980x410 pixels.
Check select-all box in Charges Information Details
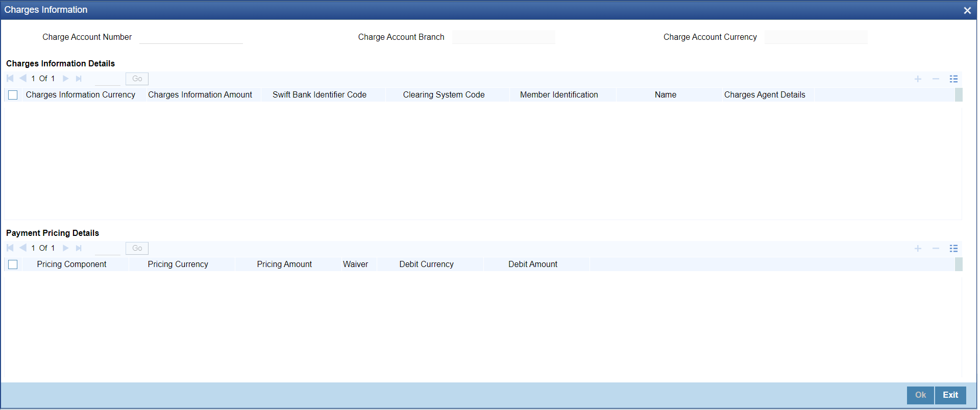(x=13, y=95)
